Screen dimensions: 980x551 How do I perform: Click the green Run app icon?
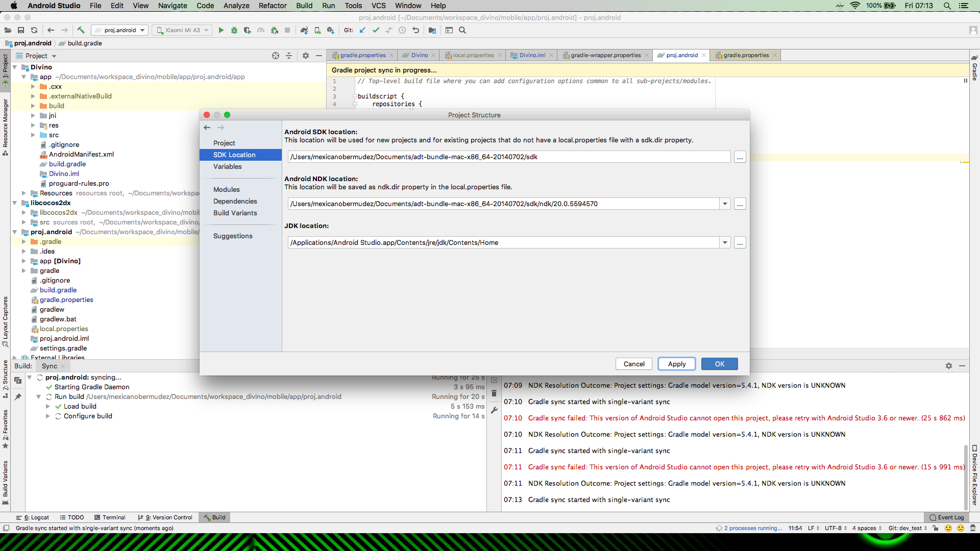click(x=221, y=30)
